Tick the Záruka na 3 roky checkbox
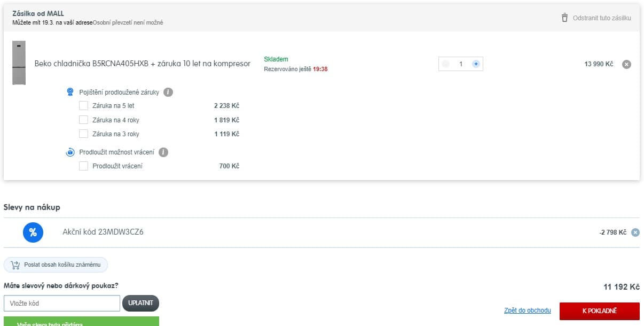 [x=83, y=134]
